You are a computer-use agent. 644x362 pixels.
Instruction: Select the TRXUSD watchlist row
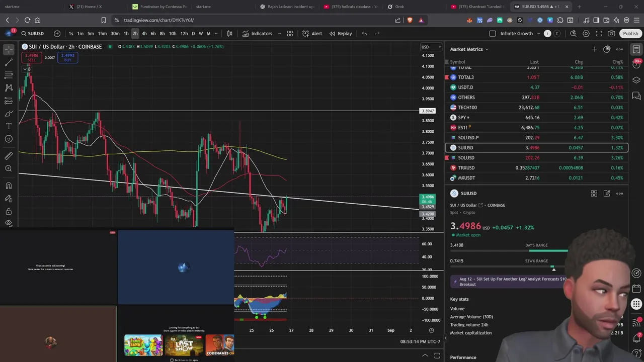(536, 168)
